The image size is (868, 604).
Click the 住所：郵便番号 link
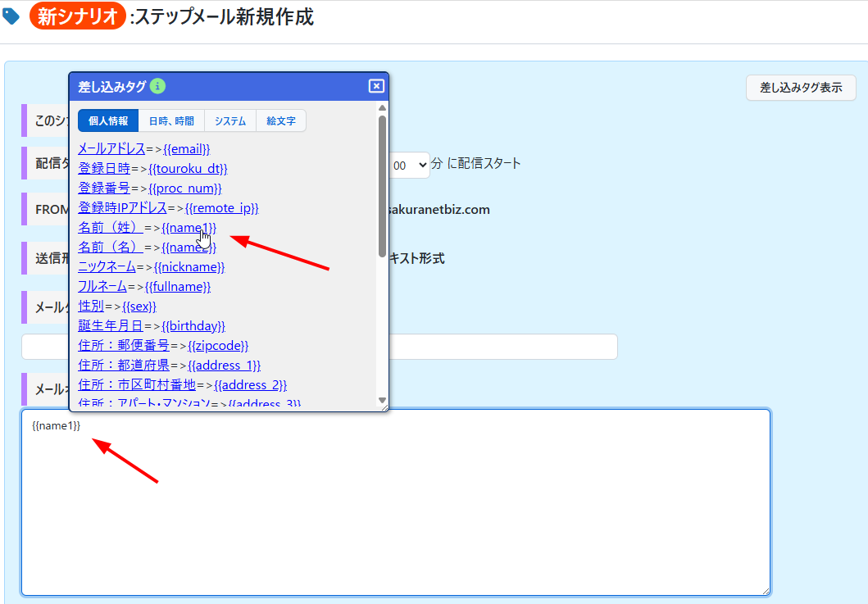coord(123,345)
